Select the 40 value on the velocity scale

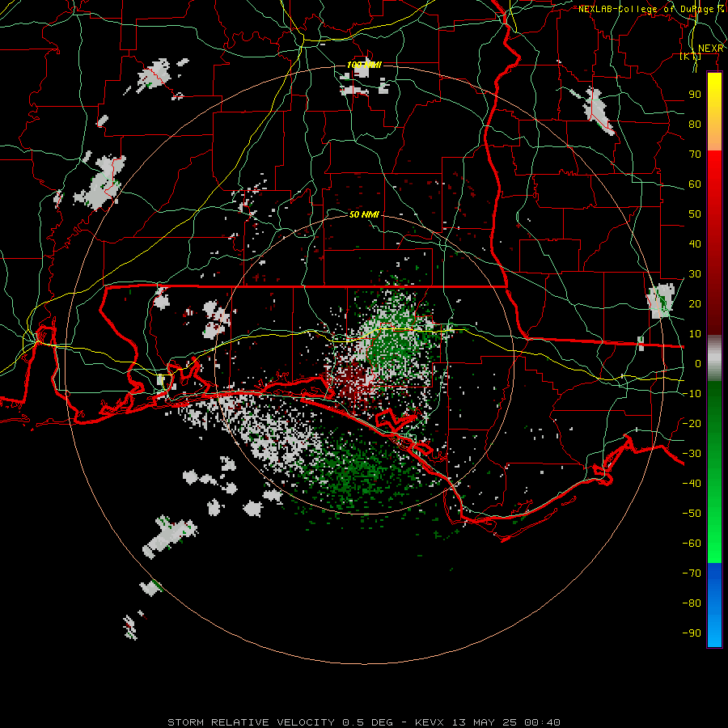(x=695, y=243)
